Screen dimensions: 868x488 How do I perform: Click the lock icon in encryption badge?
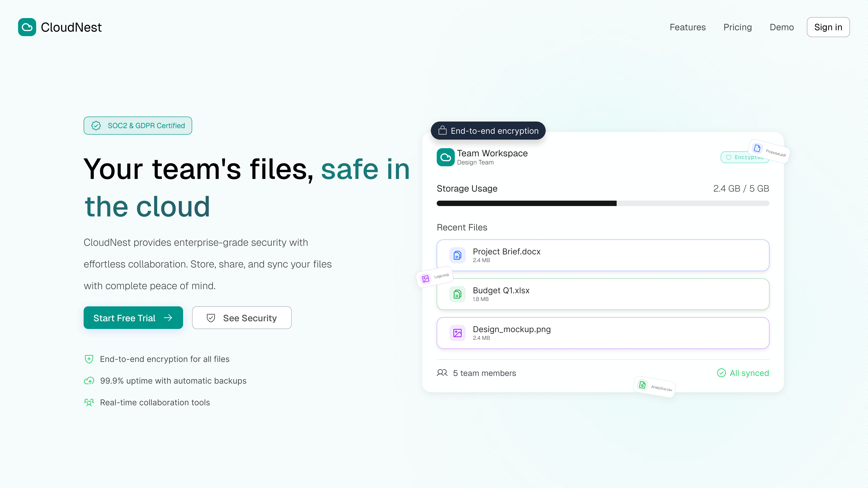click(x=442, y=131)
